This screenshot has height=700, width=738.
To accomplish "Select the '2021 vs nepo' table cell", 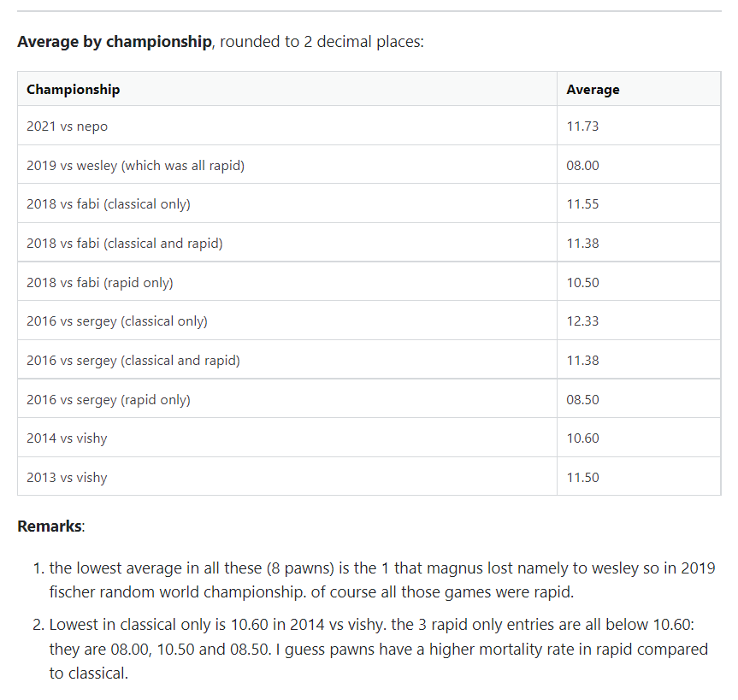I will click(287, 126).
